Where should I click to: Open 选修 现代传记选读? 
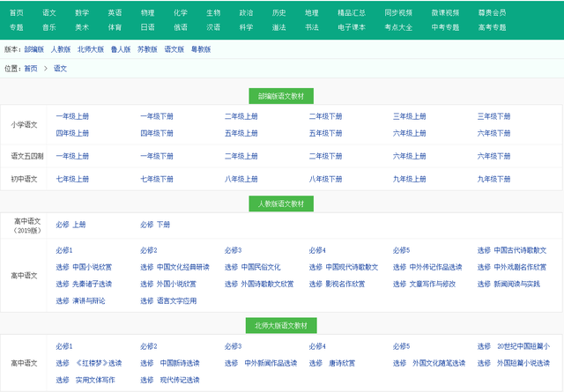170,380
